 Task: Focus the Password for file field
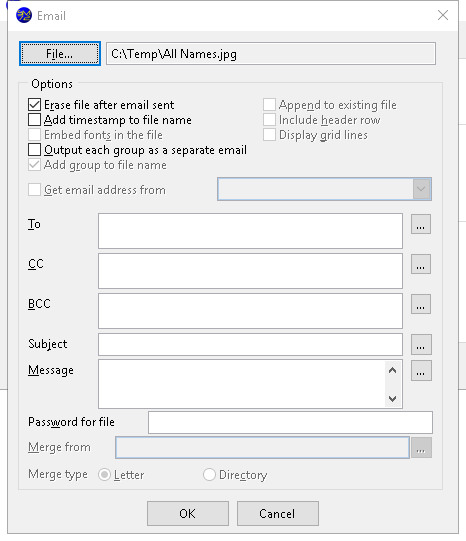(290, 422)
